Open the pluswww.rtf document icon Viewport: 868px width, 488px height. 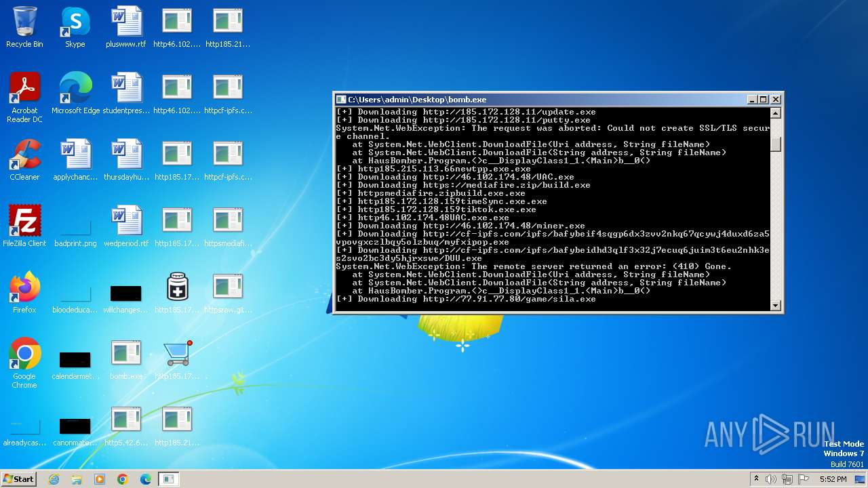pyautogui.click(x=126, y=28)
